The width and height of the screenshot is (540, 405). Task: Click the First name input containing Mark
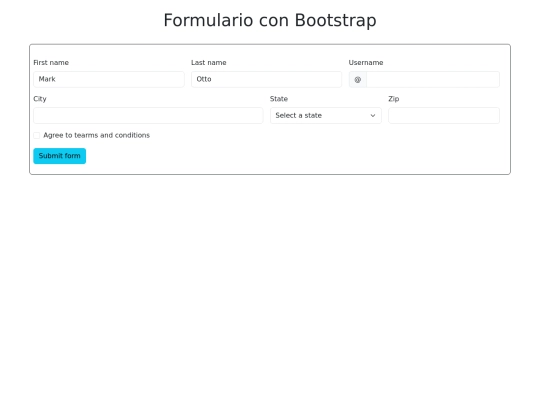tap(109, 79)
